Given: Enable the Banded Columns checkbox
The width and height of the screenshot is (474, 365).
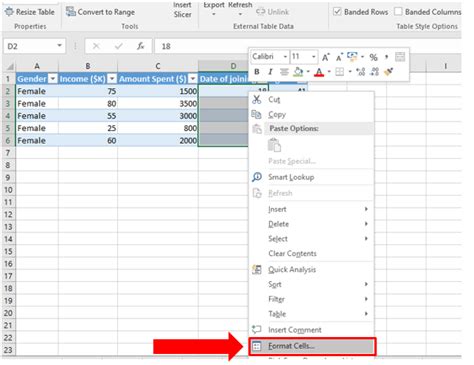Looking at the screenshot, I should [x=398, y=12].
